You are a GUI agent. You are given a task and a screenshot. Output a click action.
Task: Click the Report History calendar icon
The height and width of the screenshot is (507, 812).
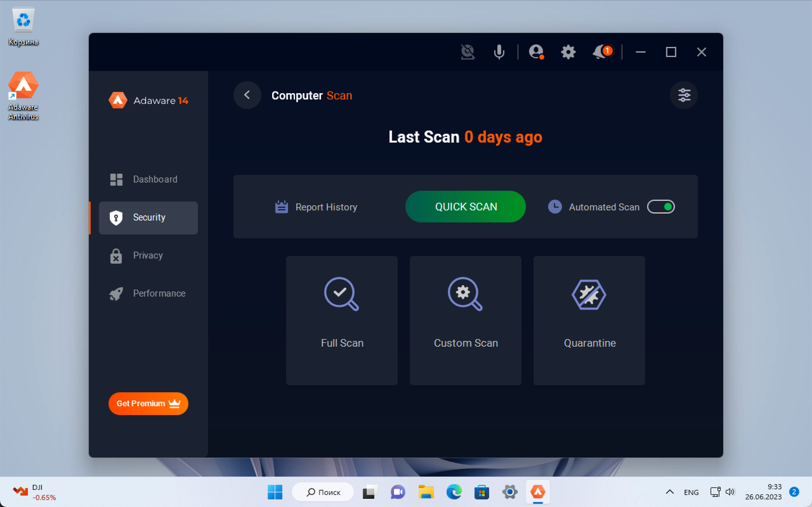point(281,207)
